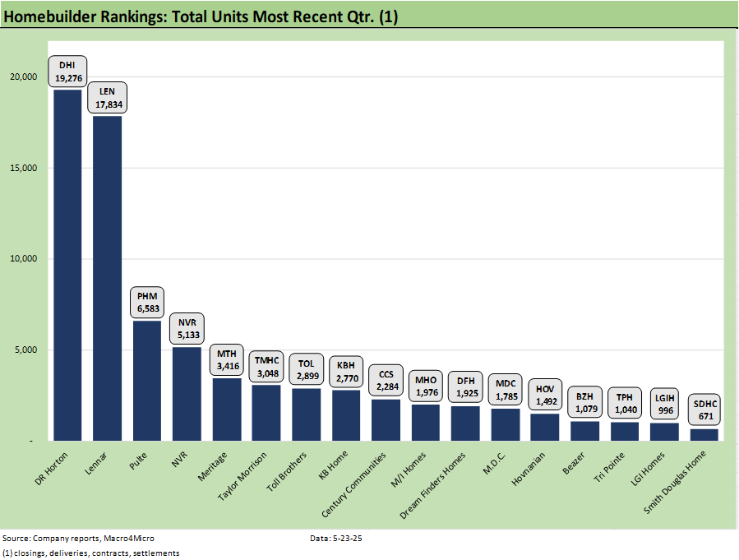Click the LEN 17,834 data label
This screenshot has height=560, width=739.
pos(108,98)
